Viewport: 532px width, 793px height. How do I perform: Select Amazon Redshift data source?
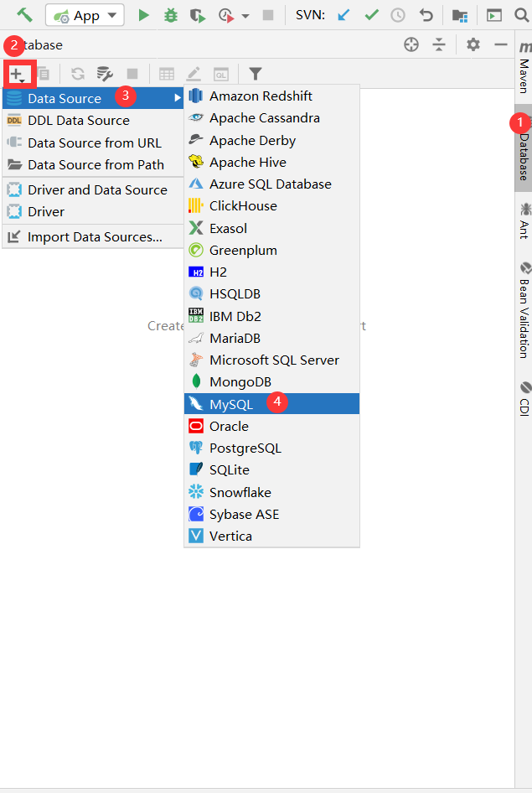click(271, 96)
